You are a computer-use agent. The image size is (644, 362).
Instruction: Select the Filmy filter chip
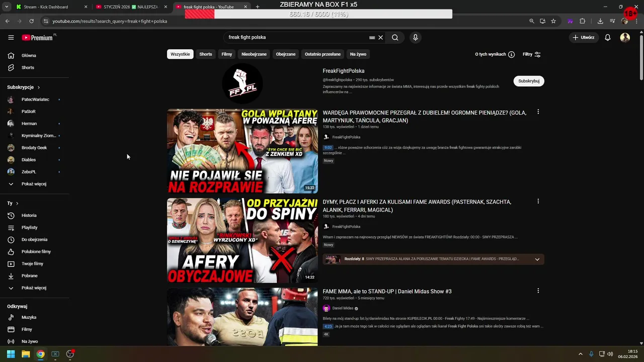[x=227, y=54]
